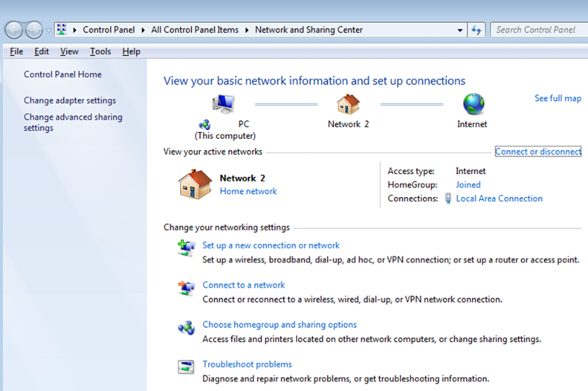Viewport: 588px width, 391px height.
Task: Expand the arrow before Control Panel breadcrumb
Action: [x=75, y=30]
